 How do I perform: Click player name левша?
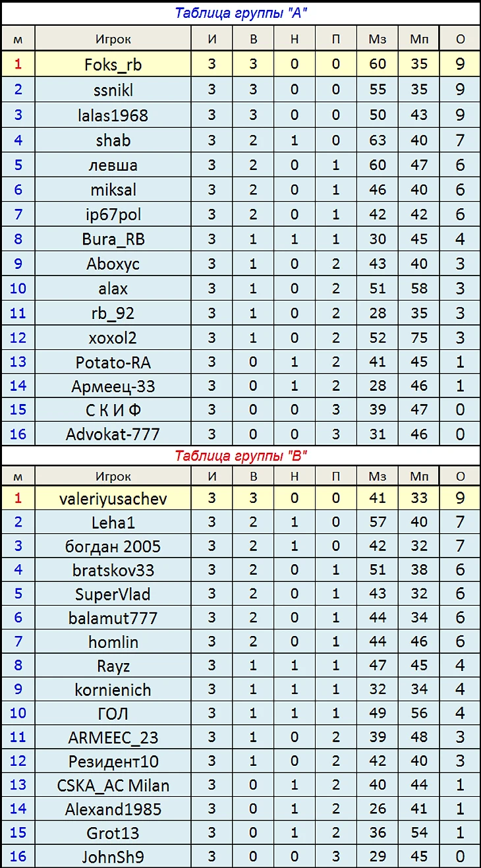click(113, 165)
